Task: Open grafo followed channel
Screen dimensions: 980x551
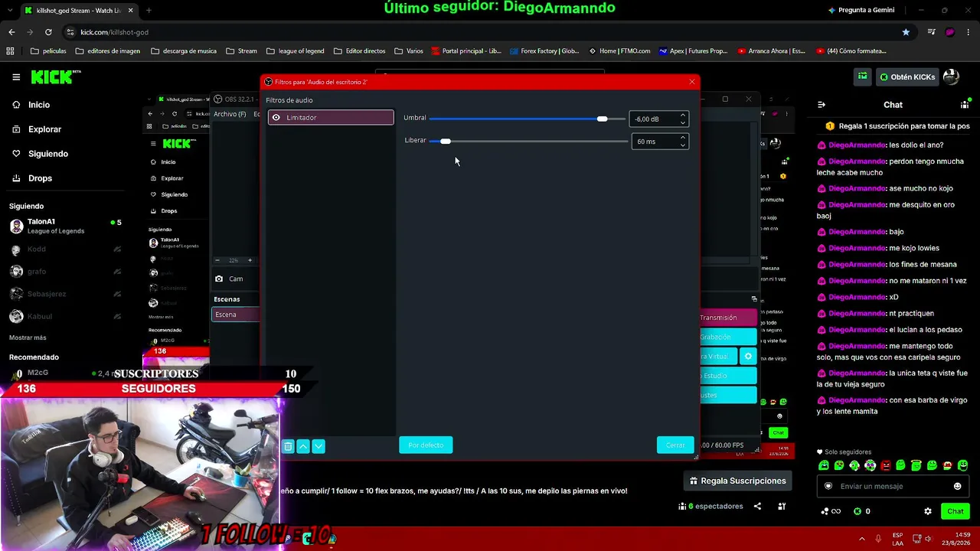Action: pos(66,272)
